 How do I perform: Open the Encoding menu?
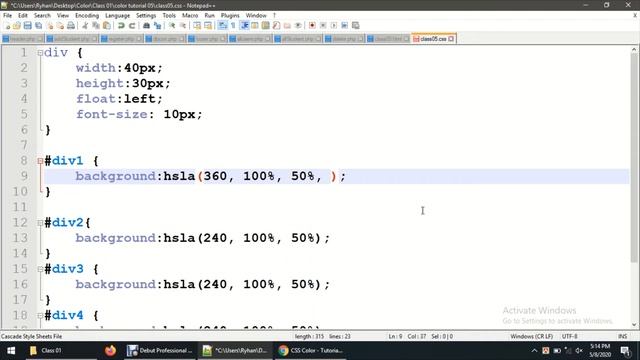(87, 16)
